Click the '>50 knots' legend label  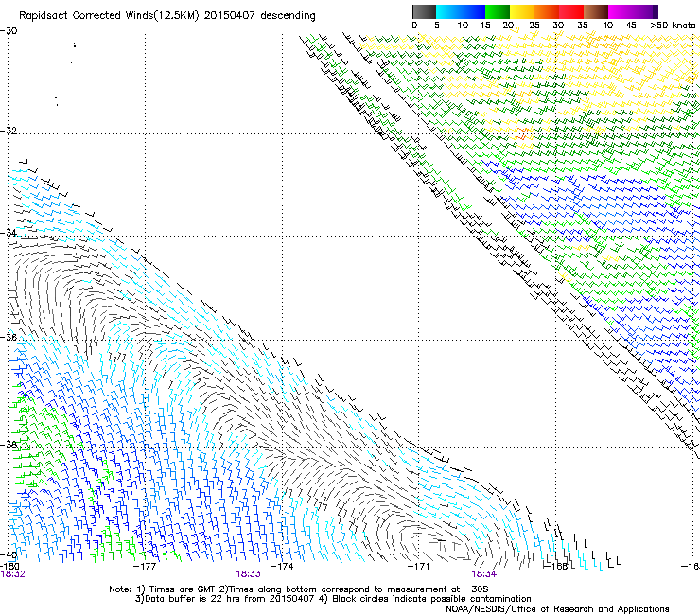[673, 26]
